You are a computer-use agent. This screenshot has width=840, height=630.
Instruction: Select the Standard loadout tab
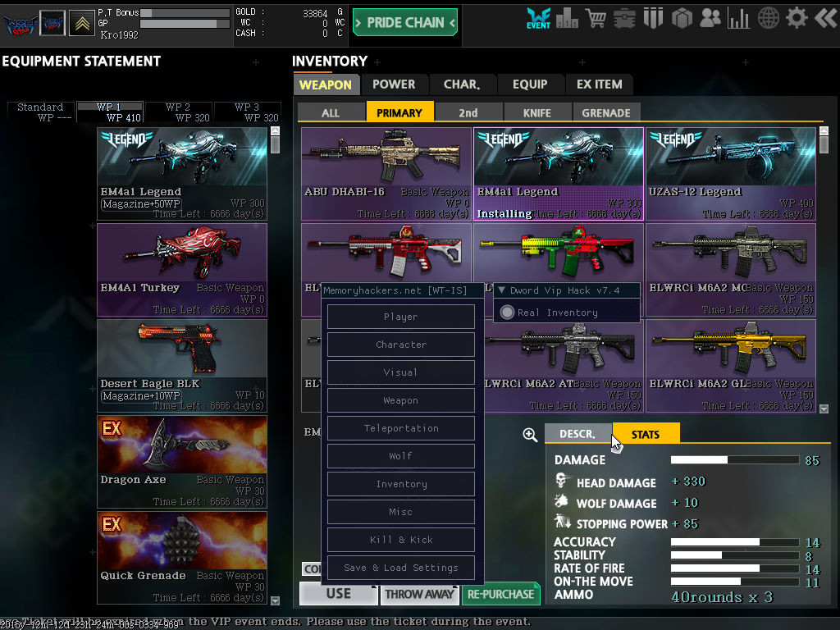[x=41, y=112]
